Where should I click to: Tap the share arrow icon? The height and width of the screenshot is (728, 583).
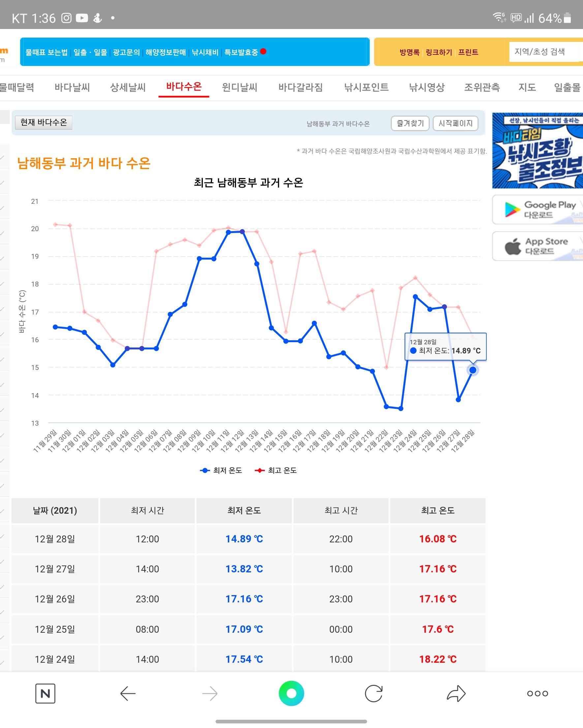pyautogui.click(x=456, y=694)
